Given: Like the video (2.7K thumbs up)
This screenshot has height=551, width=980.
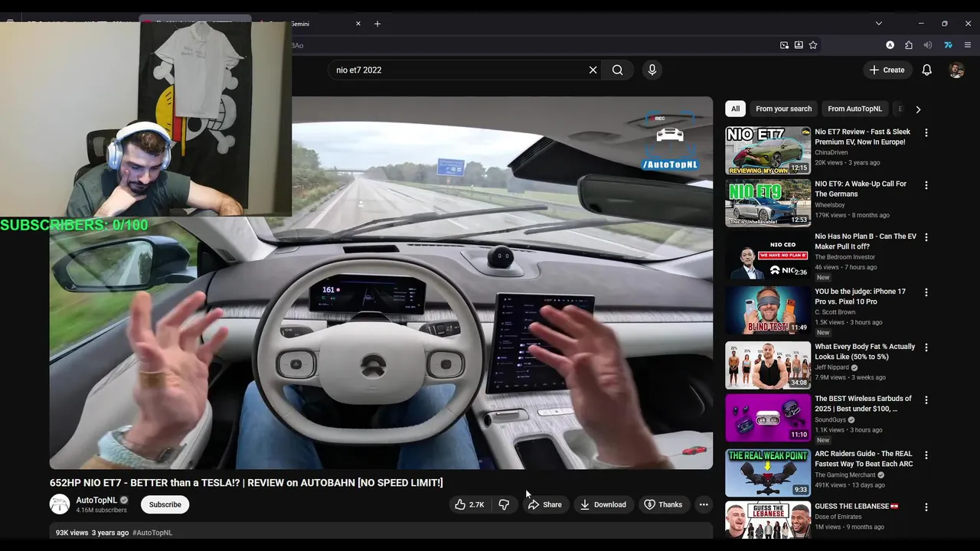Looking at the screenshot, I should click(x=469, y=504).
